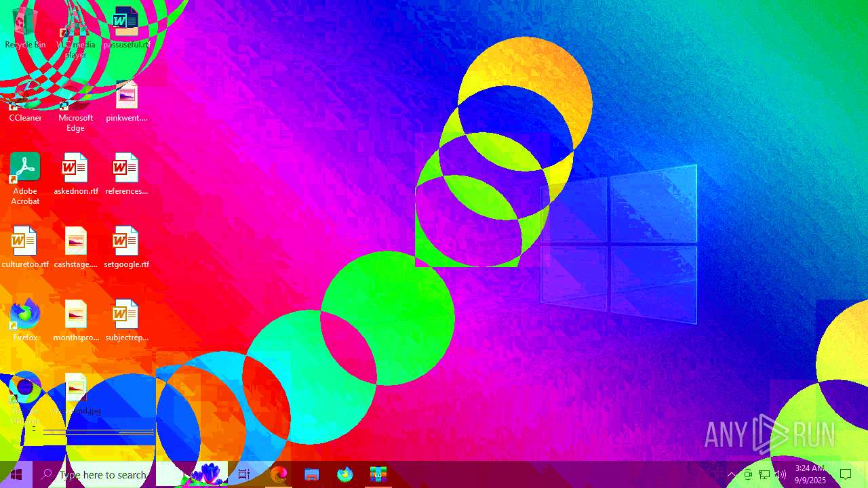Select the subjectrep document icon
Screen dimensions: 868x488
click(126, 321)
